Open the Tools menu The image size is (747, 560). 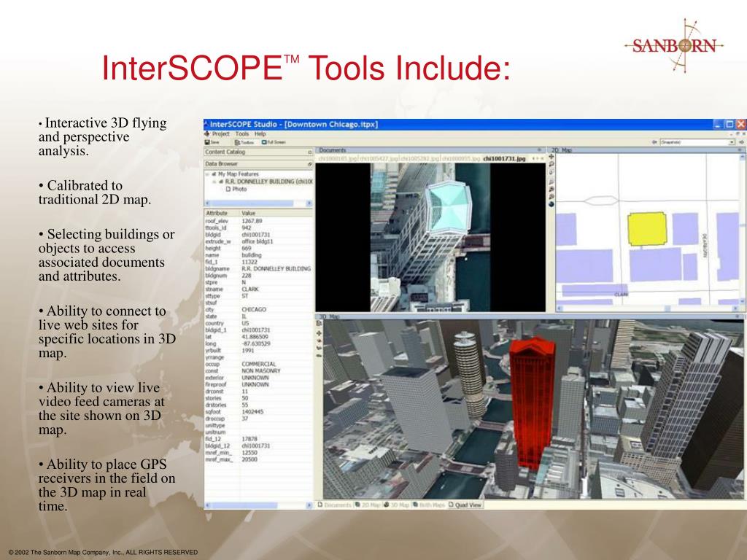(242, 134)
